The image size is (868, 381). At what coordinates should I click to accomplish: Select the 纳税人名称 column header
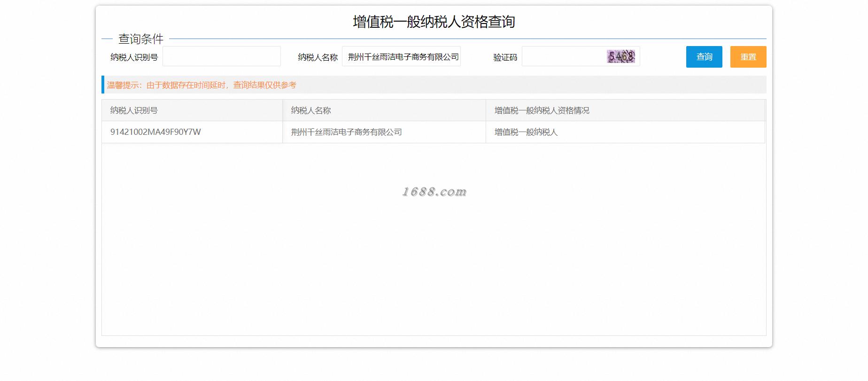pyautogui.click(x=384, y=110)
